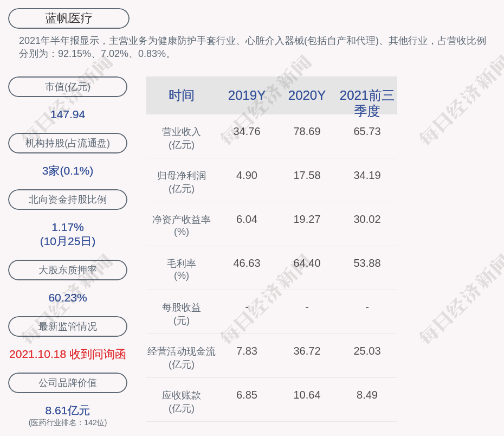Click the 2021年半年报显示 description paragraph
The width and height of the screenshot is (504, 436).
[253, 47]
